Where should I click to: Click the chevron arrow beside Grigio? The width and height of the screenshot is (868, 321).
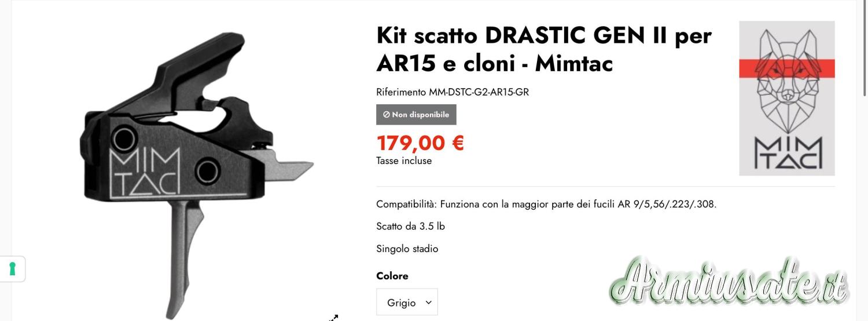pyautogui.click(x=428, y=302)
